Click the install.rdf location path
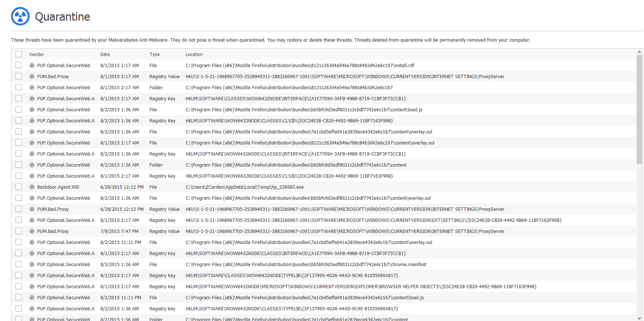 click(x=300, y=65)
